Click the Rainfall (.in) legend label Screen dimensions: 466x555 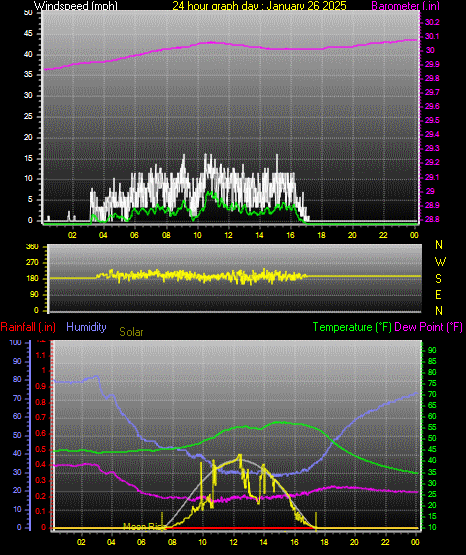click(28, 327)
